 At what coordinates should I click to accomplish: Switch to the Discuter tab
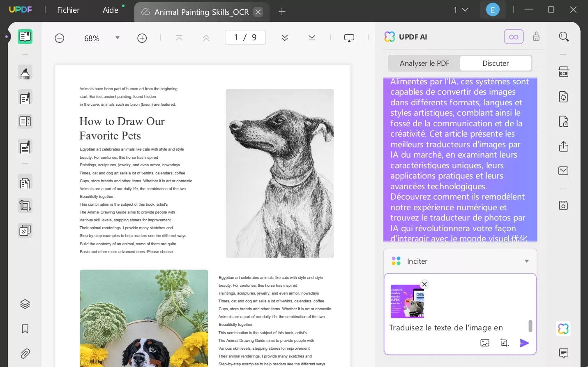click(x=496, y=63)
